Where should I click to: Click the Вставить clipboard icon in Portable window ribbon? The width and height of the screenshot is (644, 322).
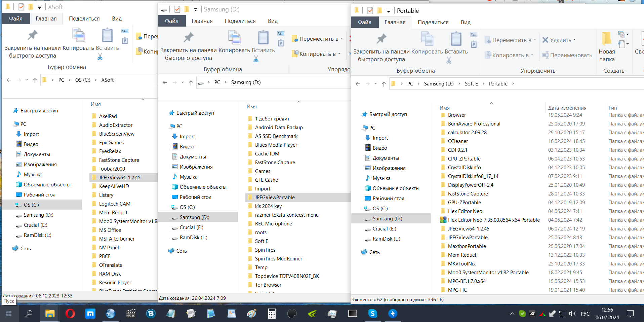pos(456,39)
